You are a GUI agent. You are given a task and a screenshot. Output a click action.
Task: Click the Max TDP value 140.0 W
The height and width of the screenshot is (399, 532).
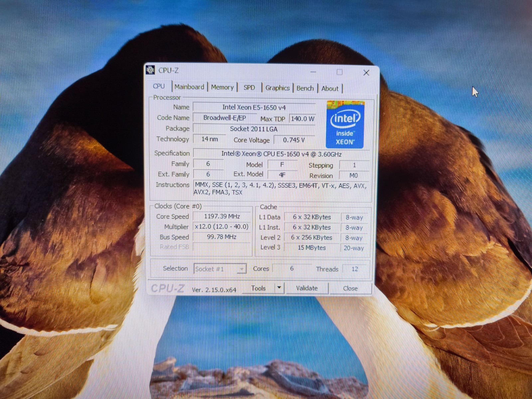click(302, 119)
